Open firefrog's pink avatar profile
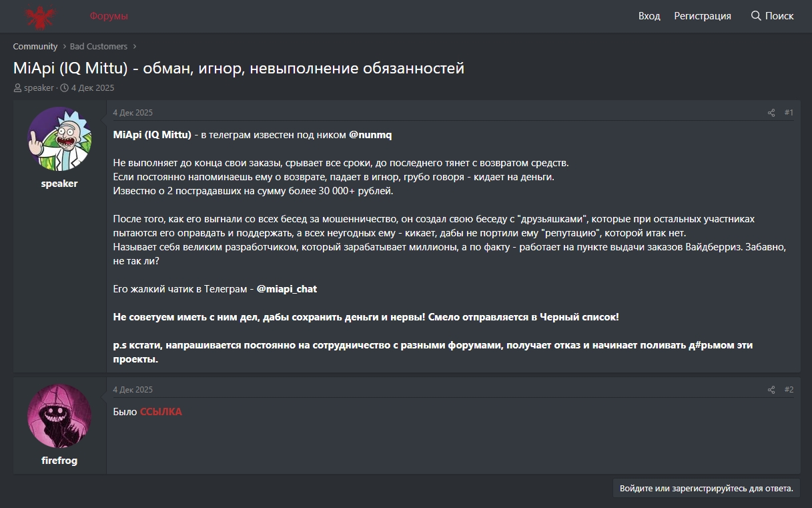 (59, 416)
